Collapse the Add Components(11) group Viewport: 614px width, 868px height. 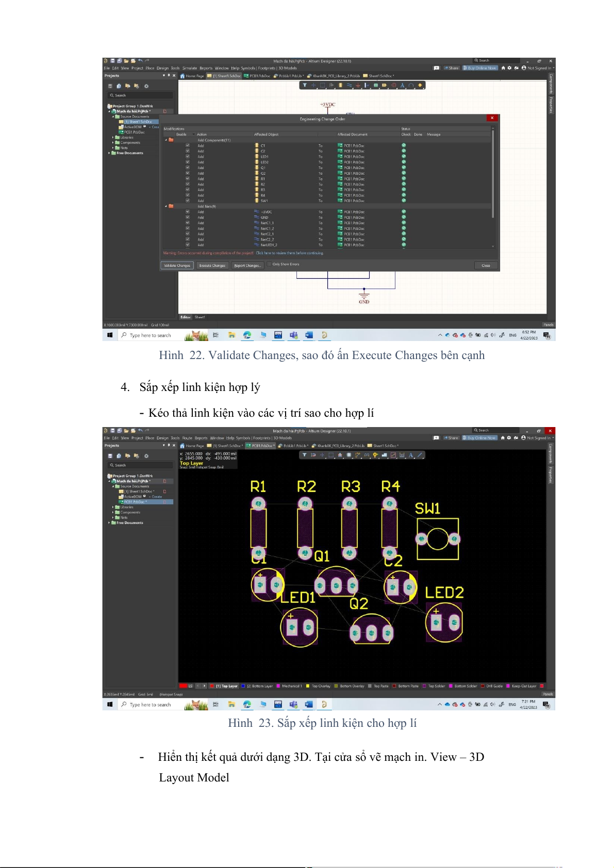coord(166,140)
